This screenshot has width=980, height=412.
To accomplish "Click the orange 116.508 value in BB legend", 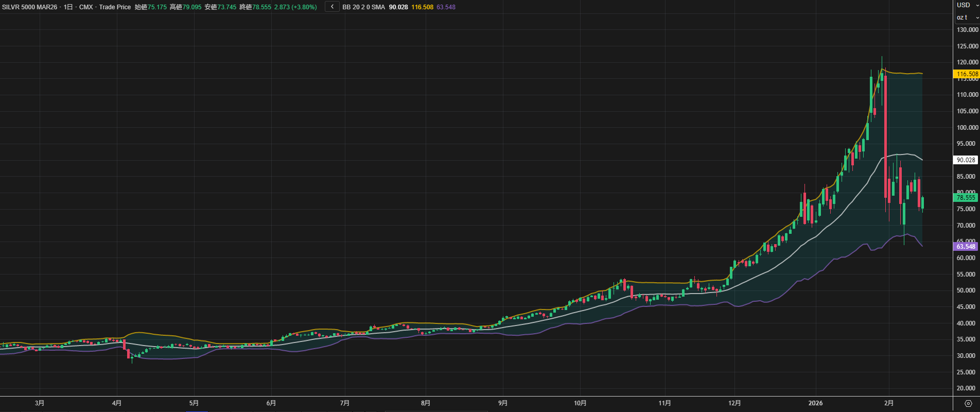I will [x=422, y=7].
